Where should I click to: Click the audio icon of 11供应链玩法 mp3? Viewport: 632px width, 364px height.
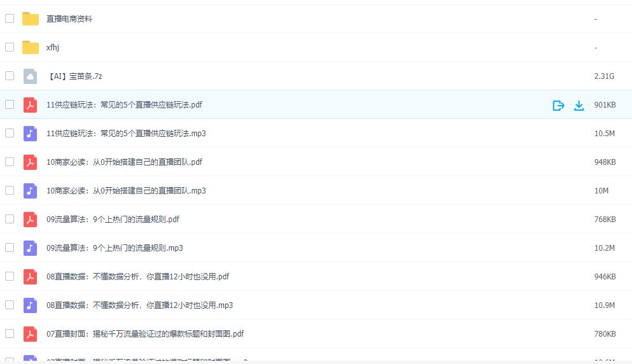pos(31,134)
